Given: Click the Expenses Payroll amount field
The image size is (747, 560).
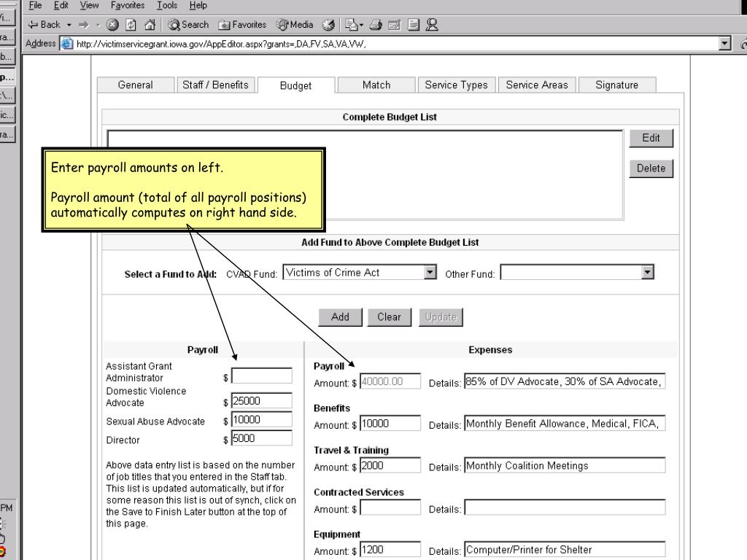Looking at the screenshot, I should [390, 381].
